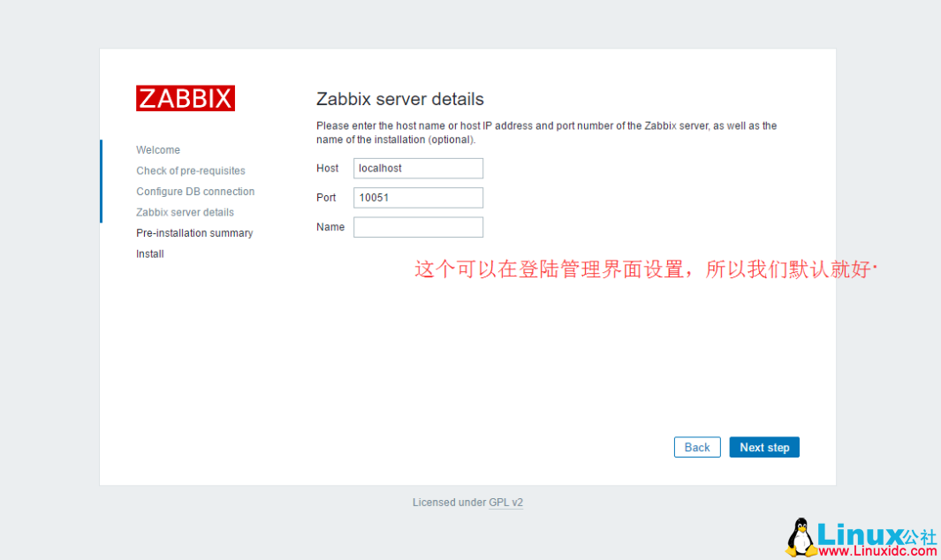Go to Check of pre-requisites step

click(x=191, y=170)
